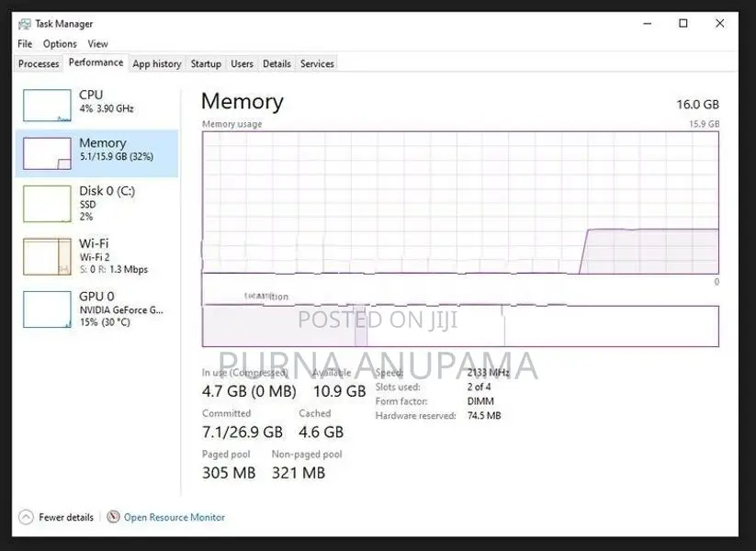Click the Memory usage graph

point(460,202)
